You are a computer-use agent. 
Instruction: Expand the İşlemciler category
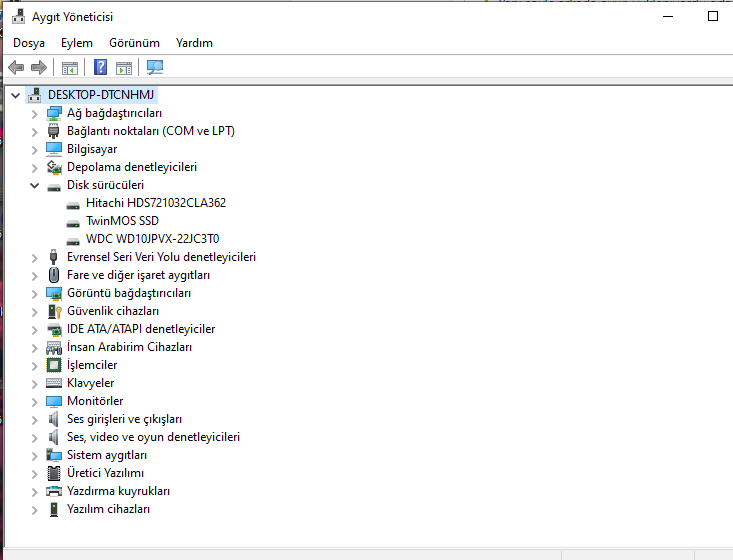pos(35,366)
